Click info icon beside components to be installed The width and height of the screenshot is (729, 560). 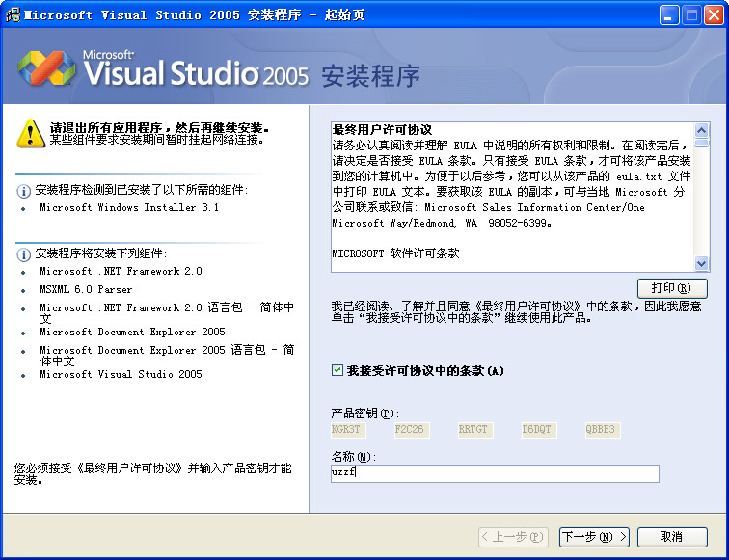24,254
